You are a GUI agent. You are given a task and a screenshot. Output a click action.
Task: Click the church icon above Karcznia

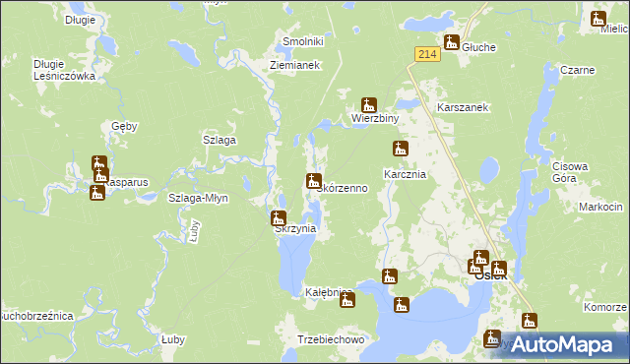[401, 149]
